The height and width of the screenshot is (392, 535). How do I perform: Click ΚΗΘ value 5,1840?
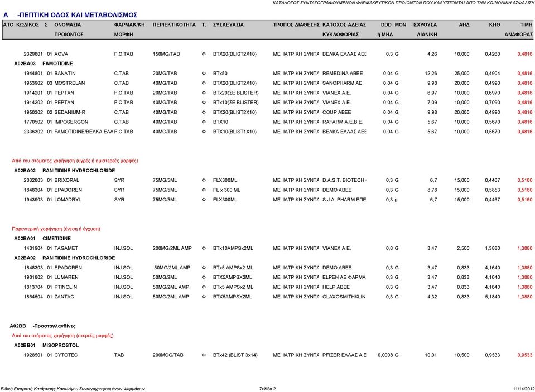[x=493, y=297]
